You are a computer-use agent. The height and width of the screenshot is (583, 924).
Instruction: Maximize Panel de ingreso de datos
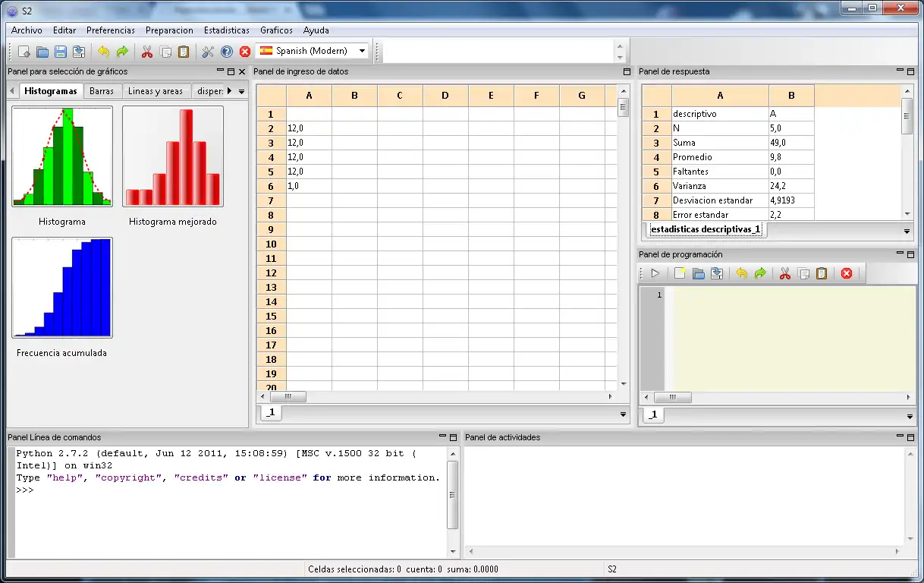point(627,71)
